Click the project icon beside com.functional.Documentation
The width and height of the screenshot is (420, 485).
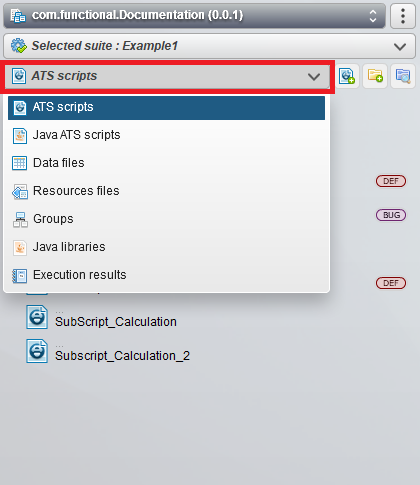click(x=18, y=15)
